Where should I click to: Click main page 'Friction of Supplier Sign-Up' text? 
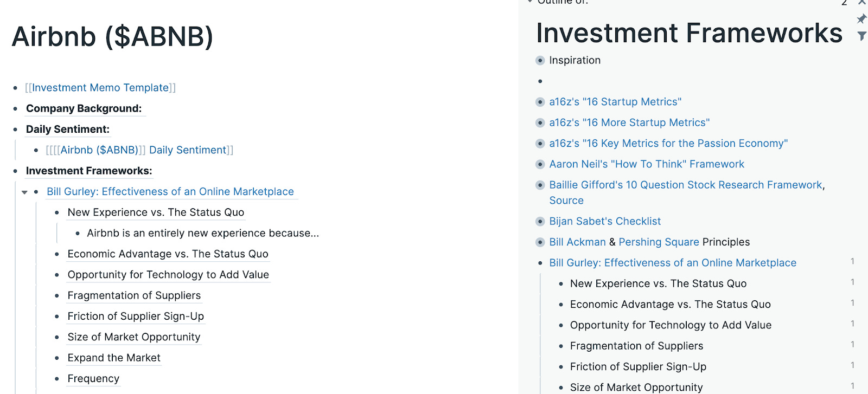click(x=136, y=317)
